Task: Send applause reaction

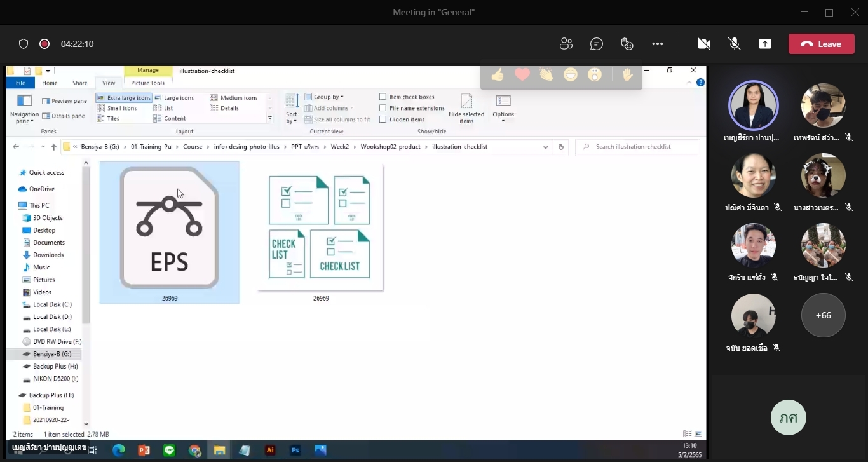Action: pos(546,75)
